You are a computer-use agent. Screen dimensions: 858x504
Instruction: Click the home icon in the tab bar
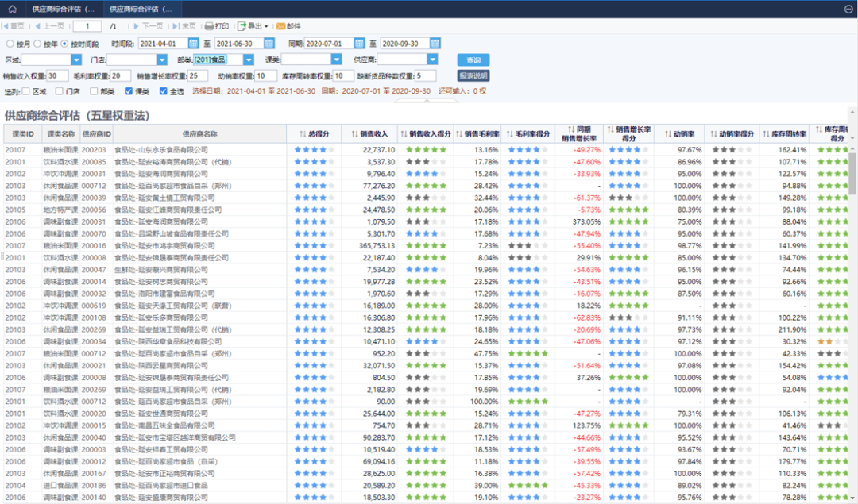pos(11,9)
